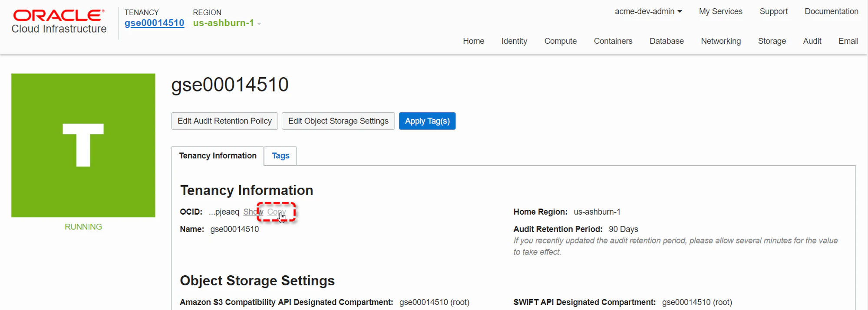Image resolution: width=868 pixels, height=310 pixels.
Task: Expand the acme-dev-admin user menu
Action: tap(648, 12)
